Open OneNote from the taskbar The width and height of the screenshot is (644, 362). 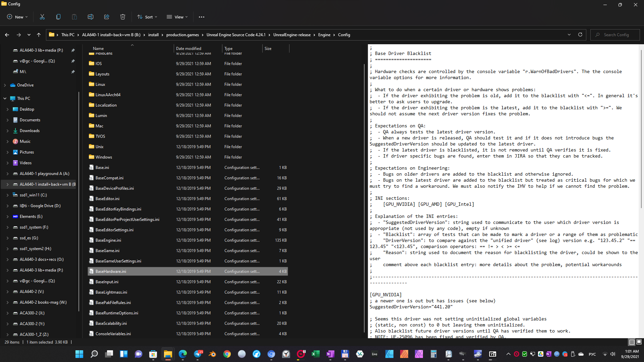(330, 354)
